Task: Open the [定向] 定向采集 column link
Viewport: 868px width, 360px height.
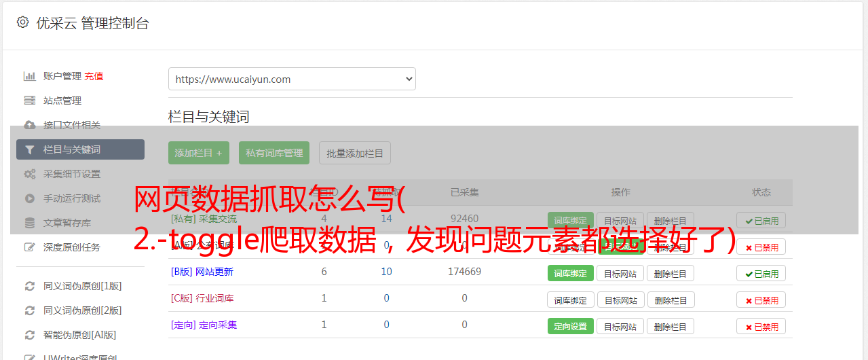Action: (x=204, y=325)
